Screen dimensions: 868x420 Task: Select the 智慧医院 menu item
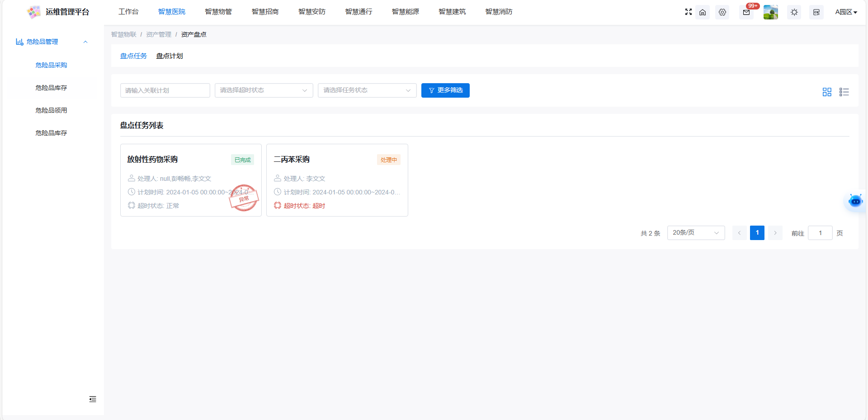point(172,12)
